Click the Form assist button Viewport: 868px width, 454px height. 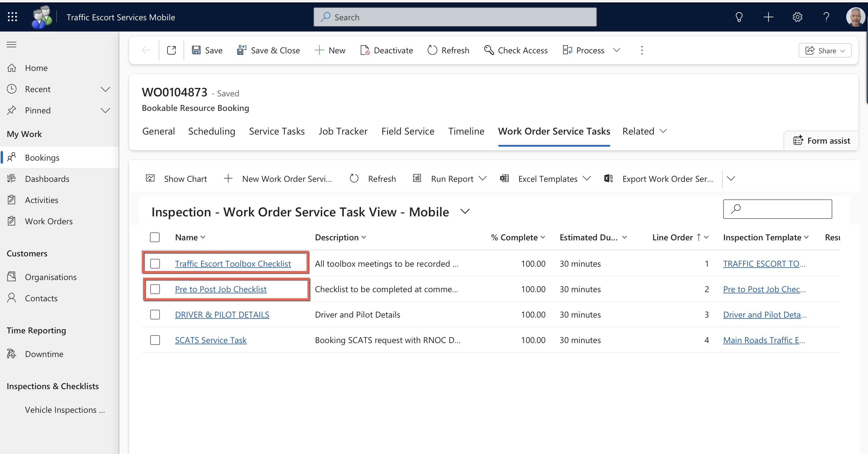(821, 141)
